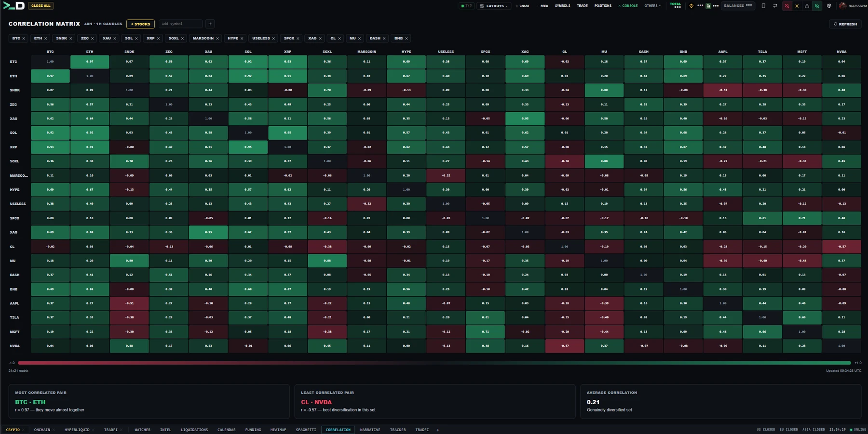Open the daemonxbt user avatar
868x434 pixels.
[x=842, y=6]
